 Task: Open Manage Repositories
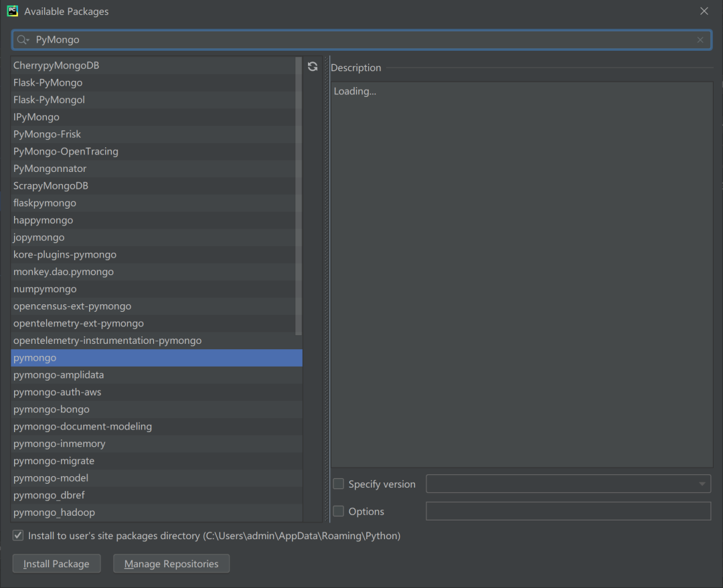(171, 563)
